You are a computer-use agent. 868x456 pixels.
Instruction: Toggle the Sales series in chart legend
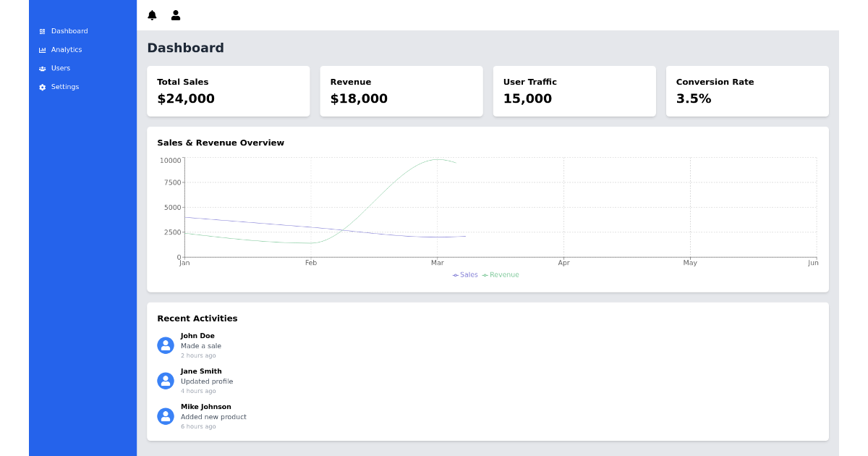click(465, 275)
